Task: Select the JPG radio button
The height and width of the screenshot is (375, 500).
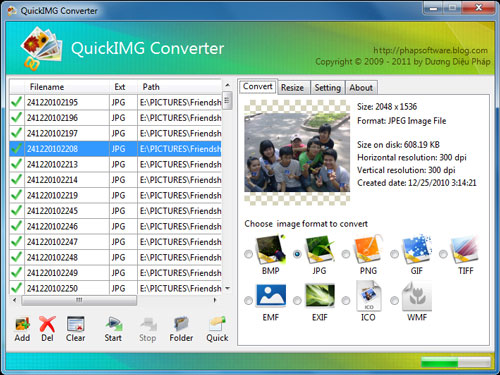Action: (297, 254)
